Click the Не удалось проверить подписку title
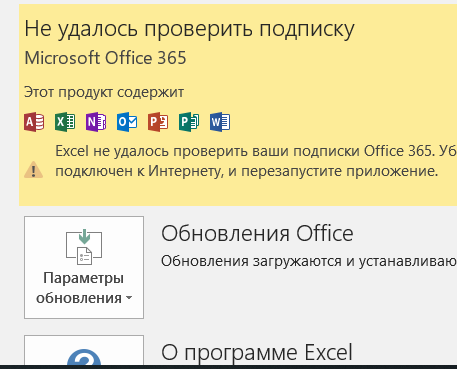The height and width of the screenshot is (369, 457). (x=189, y=29)
